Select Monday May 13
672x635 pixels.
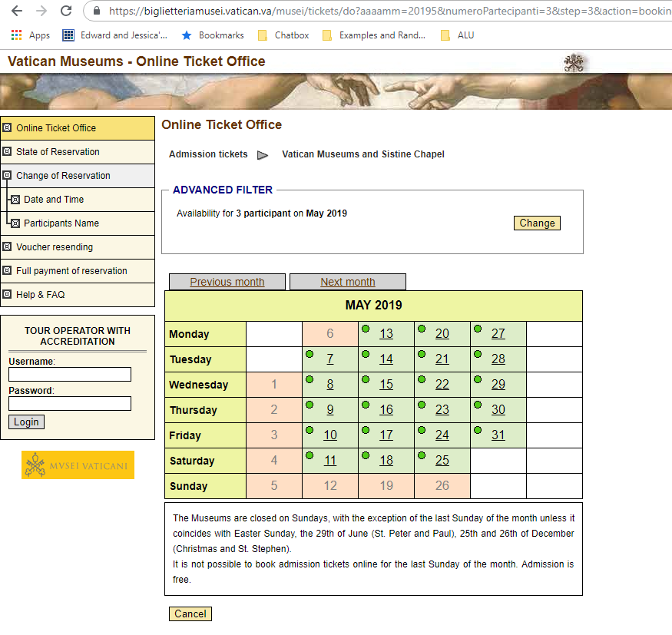tap(386, 334)
